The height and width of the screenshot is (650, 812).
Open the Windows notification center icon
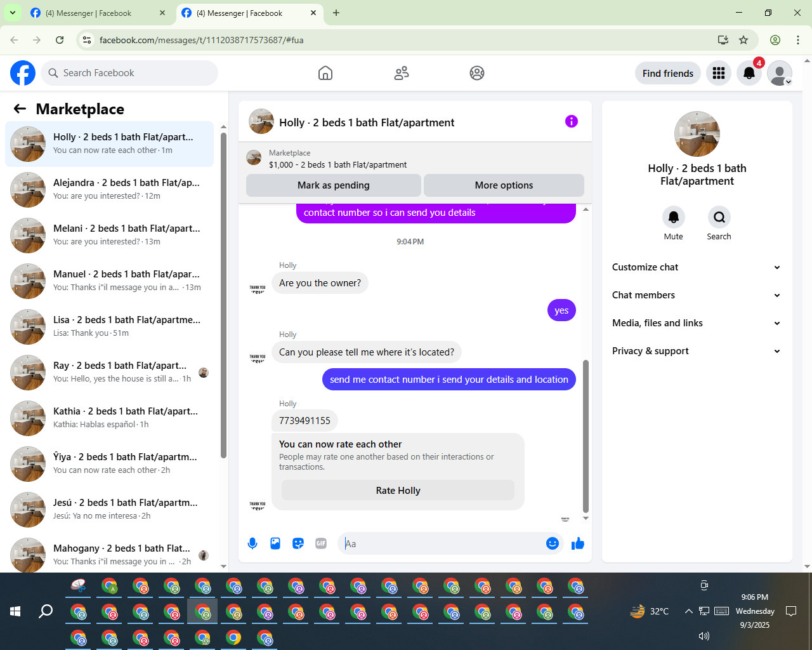pos(791,611)
